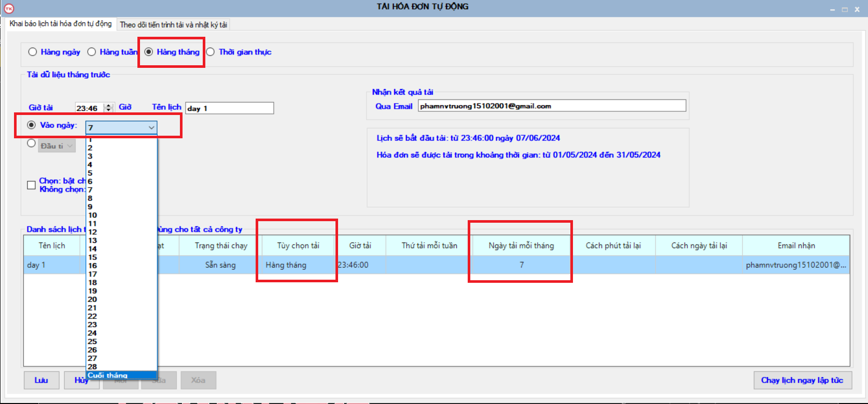Pick 'Cuối tháng' from the day list
The width and height of the screenshot is (868, 404).
[107, 375]
